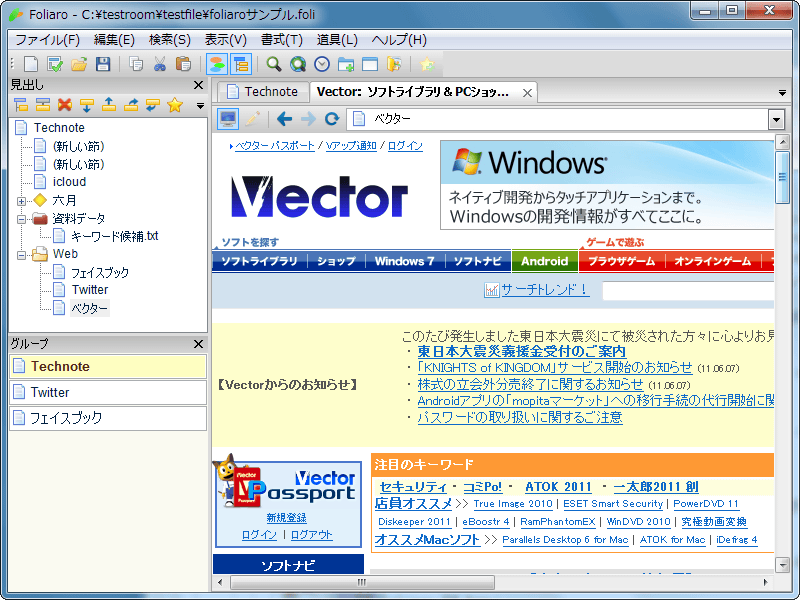Select the Twitter group item
800x600 pixels.
[x=108, y=392]
